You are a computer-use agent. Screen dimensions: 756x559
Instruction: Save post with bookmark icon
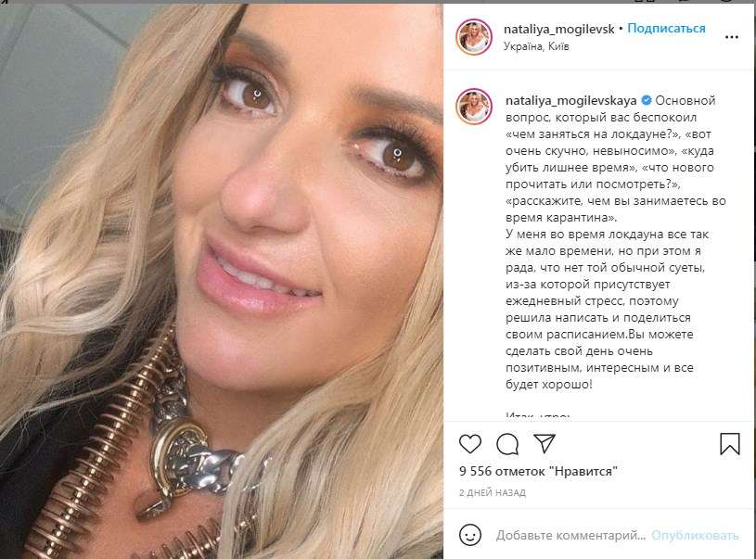coord(729,444)
